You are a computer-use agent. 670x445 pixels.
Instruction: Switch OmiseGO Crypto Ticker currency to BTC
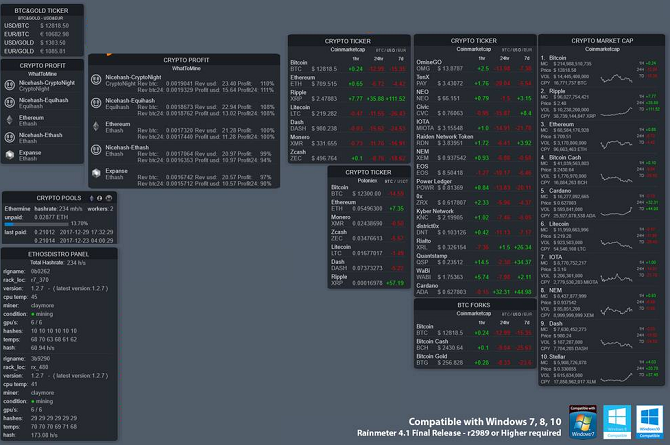[505, 50]
